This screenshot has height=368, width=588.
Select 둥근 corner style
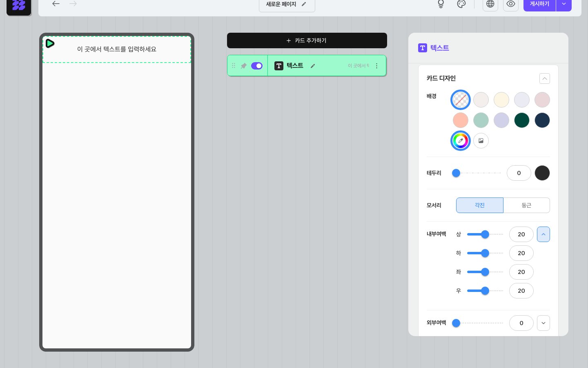[527, 205]
